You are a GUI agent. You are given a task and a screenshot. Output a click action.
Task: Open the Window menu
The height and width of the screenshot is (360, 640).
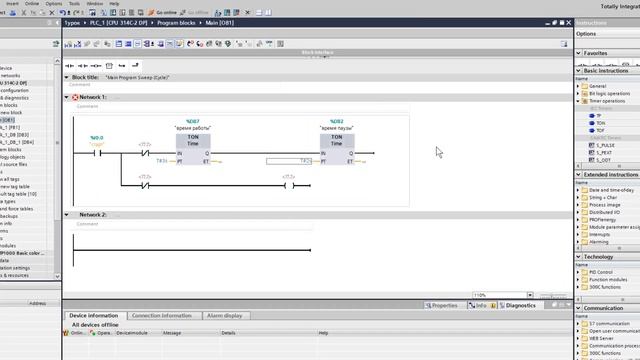click(95, 3)
